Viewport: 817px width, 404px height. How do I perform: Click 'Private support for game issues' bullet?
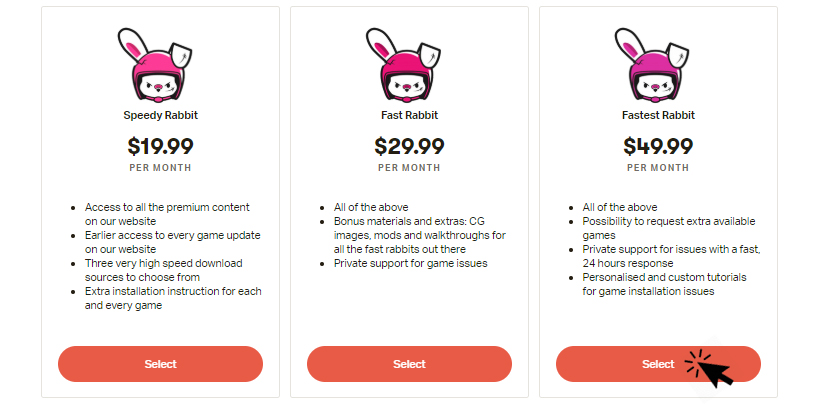(412, 263)
